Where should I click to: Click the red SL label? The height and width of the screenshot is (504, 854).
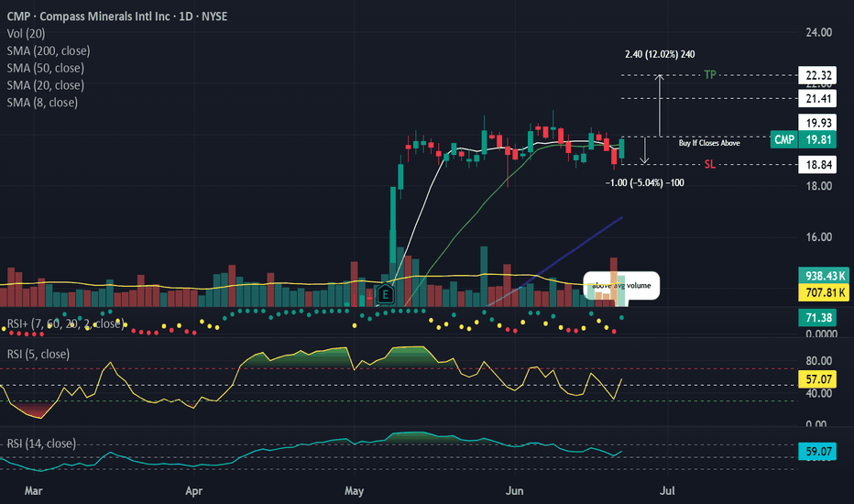[709, 164]
